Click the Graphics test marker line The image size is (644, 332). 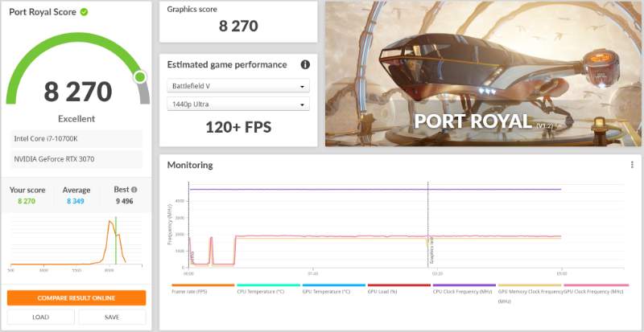(428, 224)
